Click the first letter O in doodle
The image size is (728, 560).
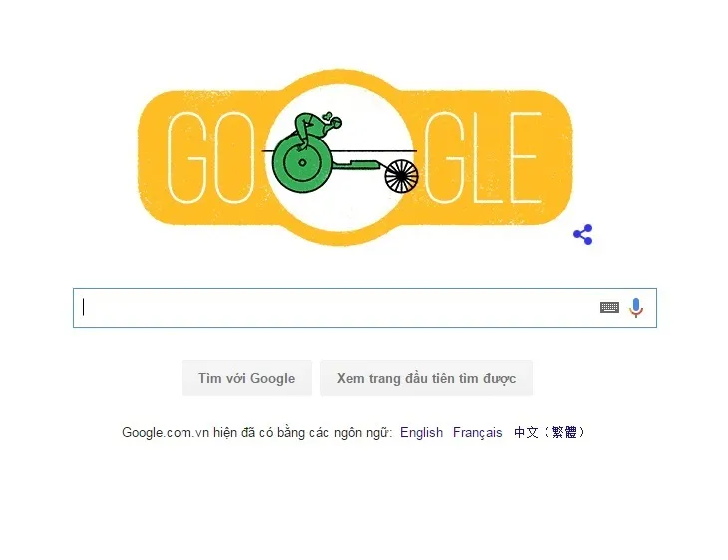235,157
